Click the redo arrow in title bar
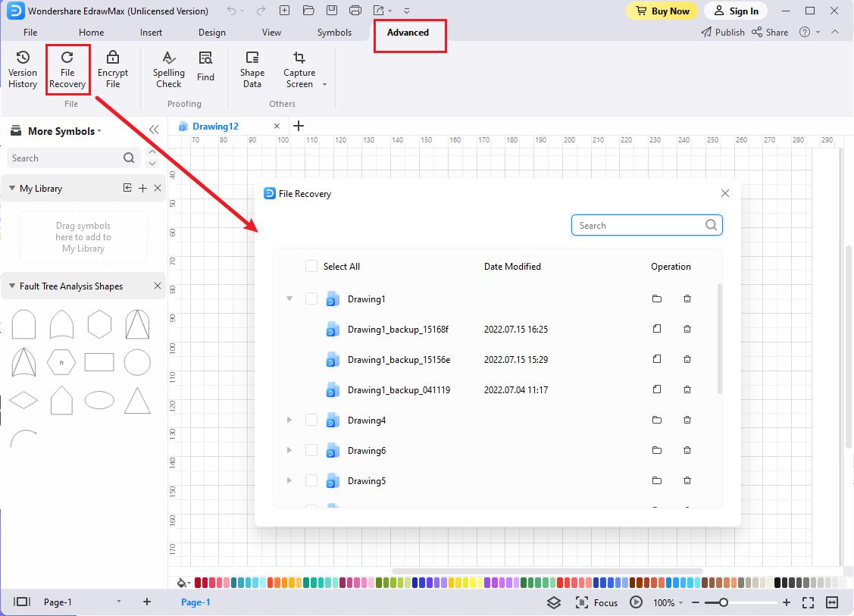The height and width of the screenshot is (616, 854). (261, 11)
